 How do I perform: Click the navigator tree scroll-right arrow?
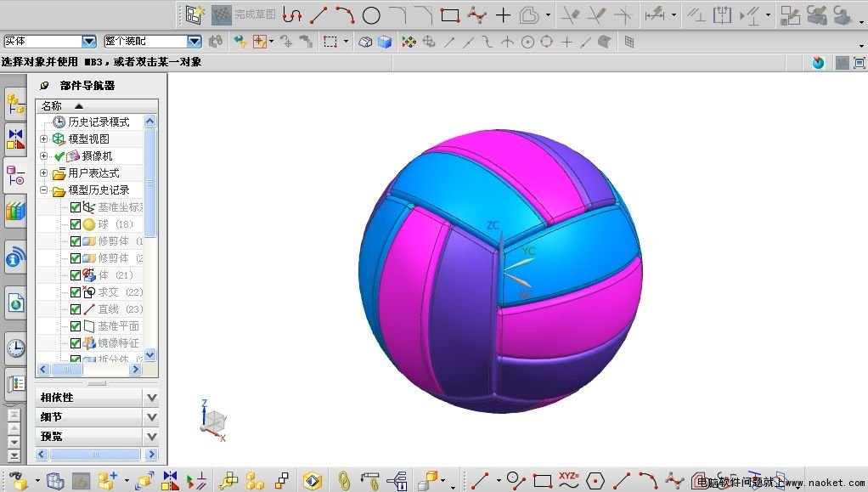pyautogui.click(x=136, y=369)
